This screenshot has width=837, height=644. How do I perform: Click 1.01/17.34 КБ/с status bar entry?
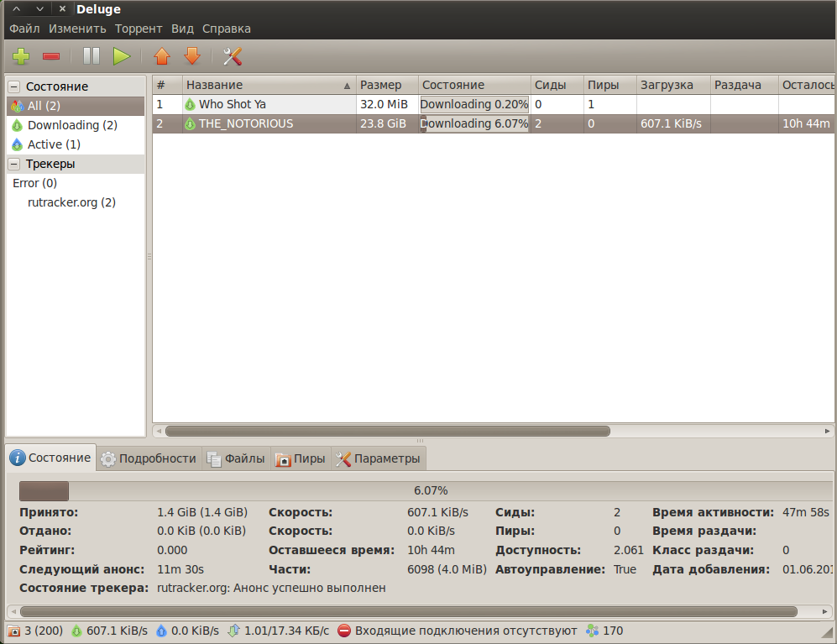[280, 631]
